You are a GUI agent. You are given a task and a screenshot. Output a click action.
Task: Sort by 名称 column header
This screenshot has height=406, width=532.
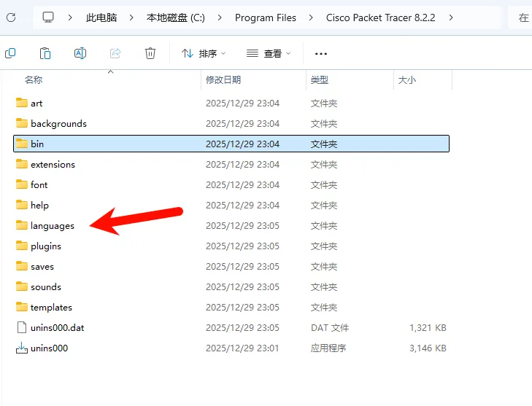tap(34, 80)
